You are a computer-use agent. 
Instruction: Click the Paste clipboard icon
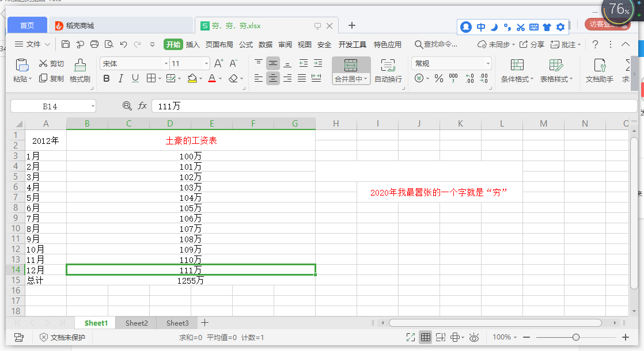click(x=22, y=65)
